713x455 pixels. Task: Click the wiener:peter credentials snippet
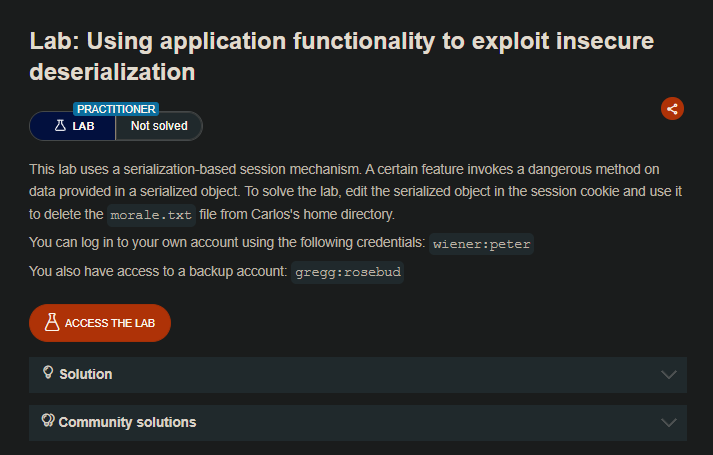point(481,244)
